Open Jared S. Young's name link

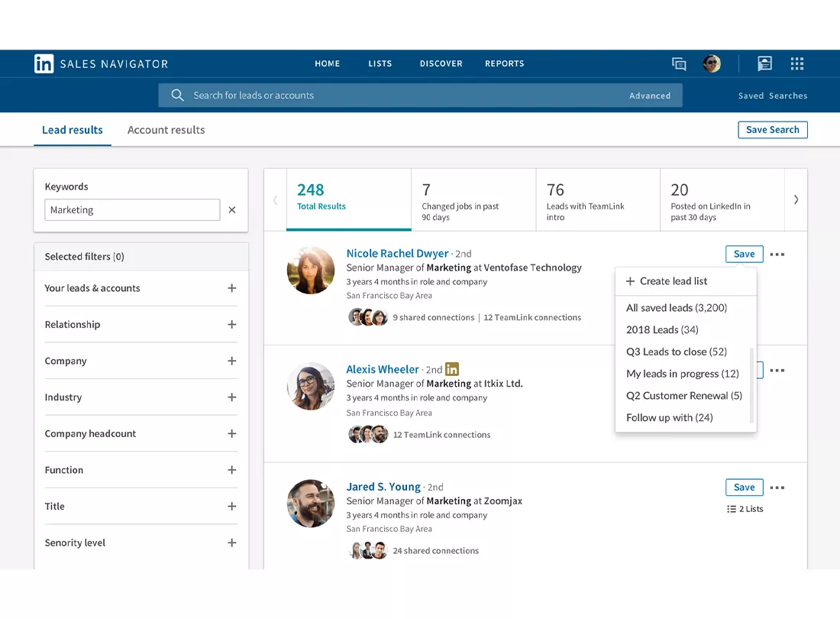pyautogui.click(x=383, y=487)
